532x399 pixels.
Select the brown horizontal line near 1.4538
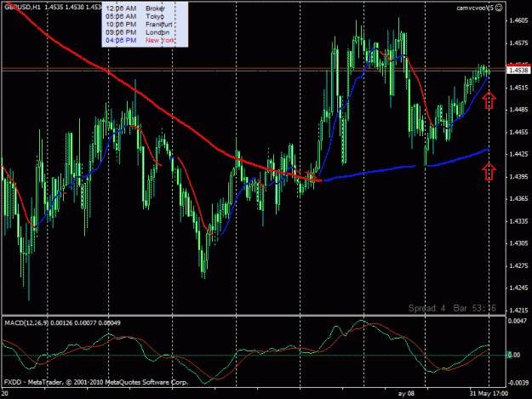click(x=254, y=69)
